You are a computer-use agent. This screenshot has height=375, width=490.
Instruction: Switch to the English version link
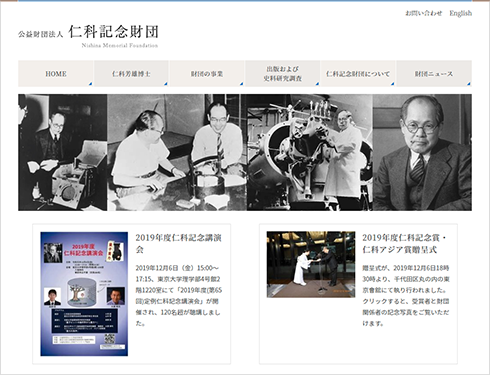pyautogui.click(x=460, y=13)
